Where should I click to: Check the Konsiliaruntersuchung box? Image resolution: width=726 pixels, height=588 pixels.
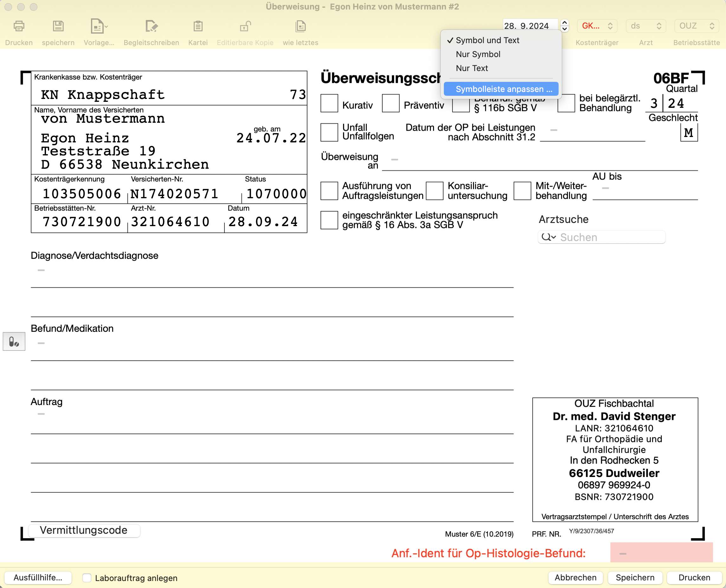coord(434,191)
